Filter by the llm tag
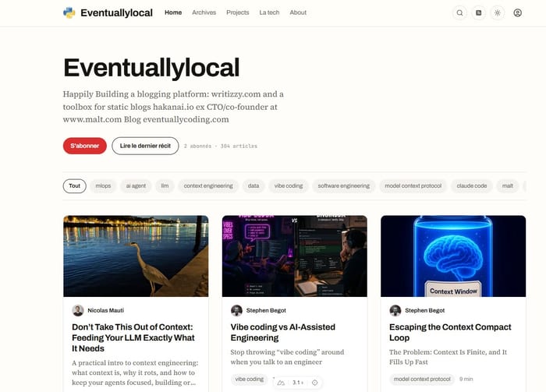 click(x=165, y=186)
